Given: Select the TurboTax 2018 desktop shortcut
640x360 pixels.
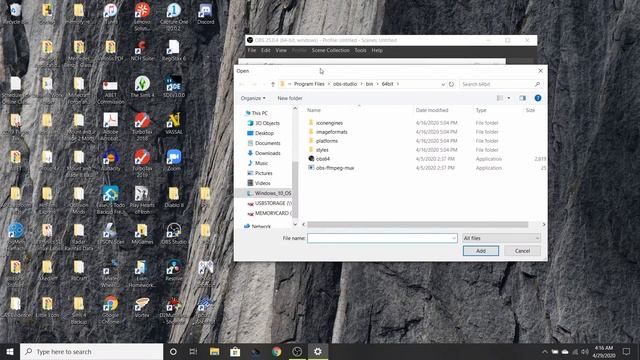Looking at the screenshot, I should (x=142, y=127).
